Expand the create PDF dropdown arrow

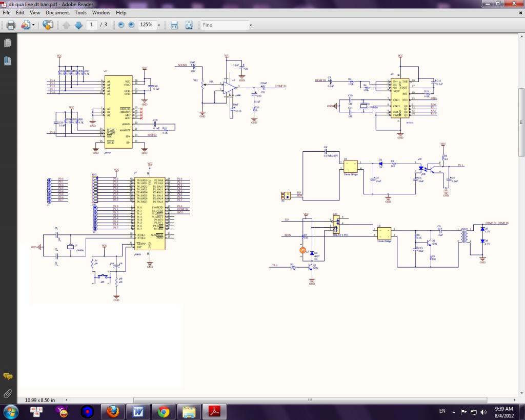click(34, 25)
